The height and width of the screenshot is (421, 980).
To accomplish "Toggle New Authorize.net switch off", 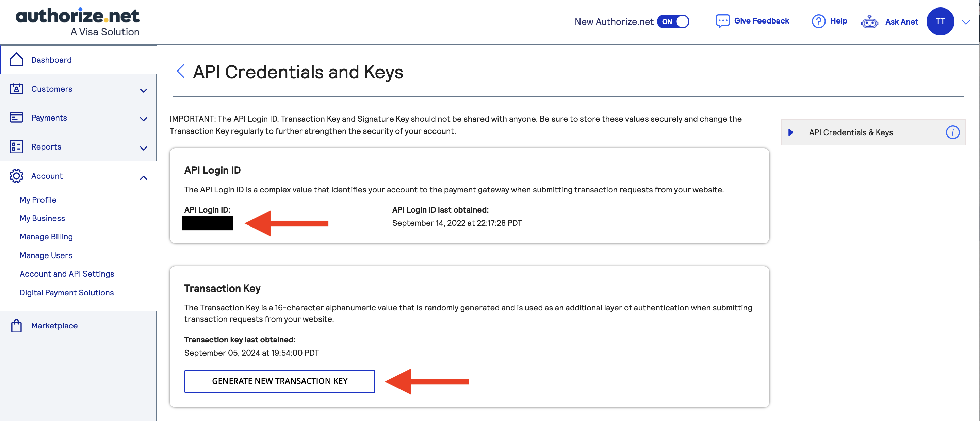I will click(x=674, y=22).
